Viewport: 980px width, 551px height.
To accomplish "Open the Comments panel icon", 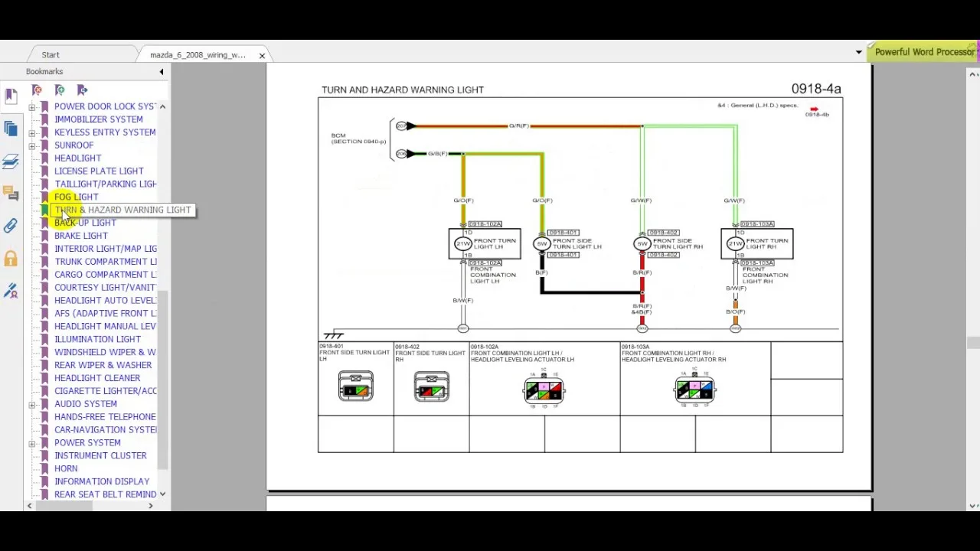I will tap(11, 194).
